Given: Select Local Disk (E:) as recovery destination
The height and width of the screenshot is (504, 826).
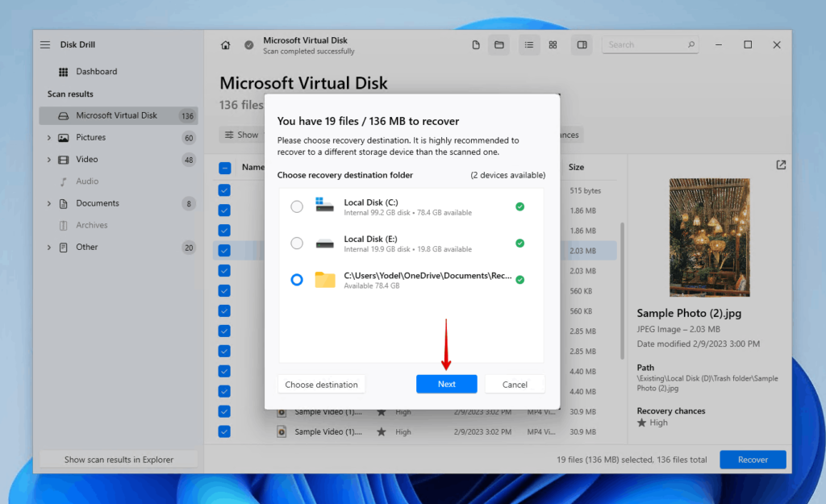Looking at the screenshot, I should coord(297,243).
